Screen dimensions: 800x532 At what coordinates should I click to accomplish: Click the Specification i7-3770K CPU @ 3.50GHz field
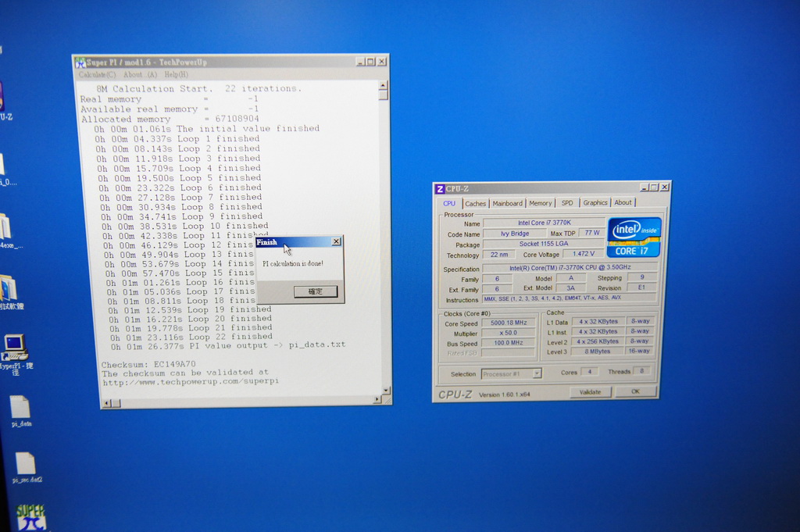click(x=570, y=267)
